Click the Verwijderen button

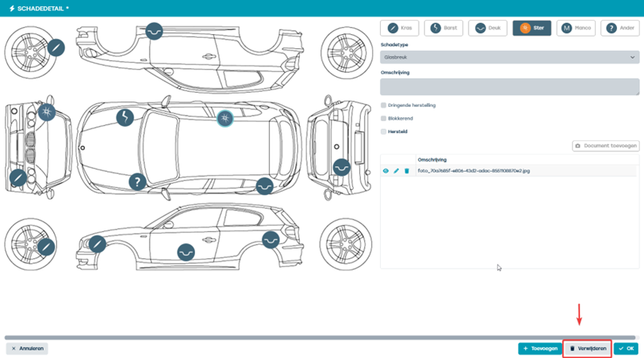coord(588,348)
